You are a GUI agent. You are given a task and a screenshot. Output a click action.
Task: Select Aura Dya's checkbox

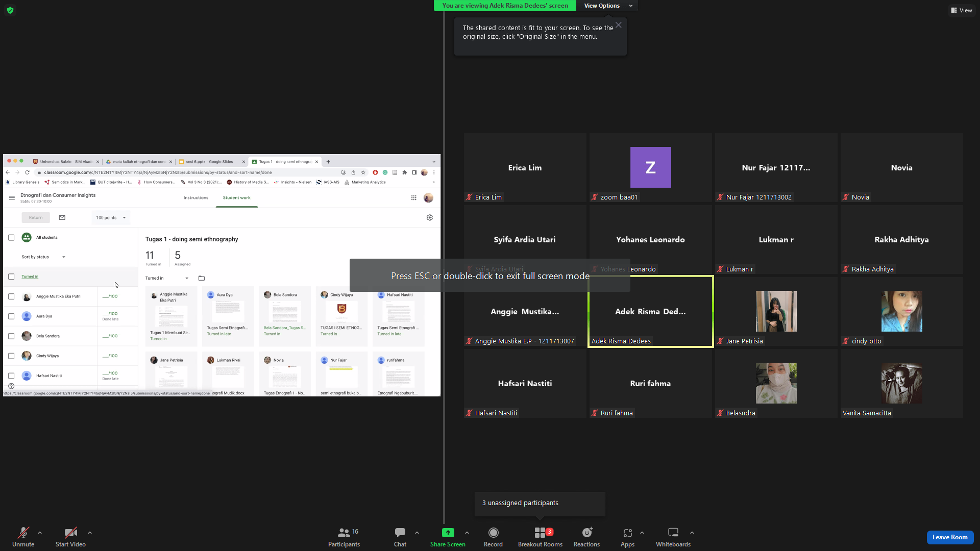11,316
